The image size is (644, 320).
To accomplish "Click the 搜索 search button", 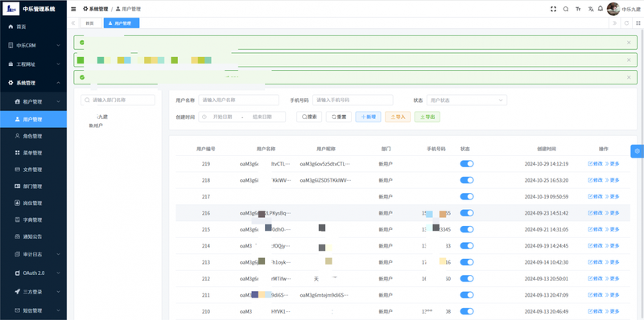I will coord(309,117).
